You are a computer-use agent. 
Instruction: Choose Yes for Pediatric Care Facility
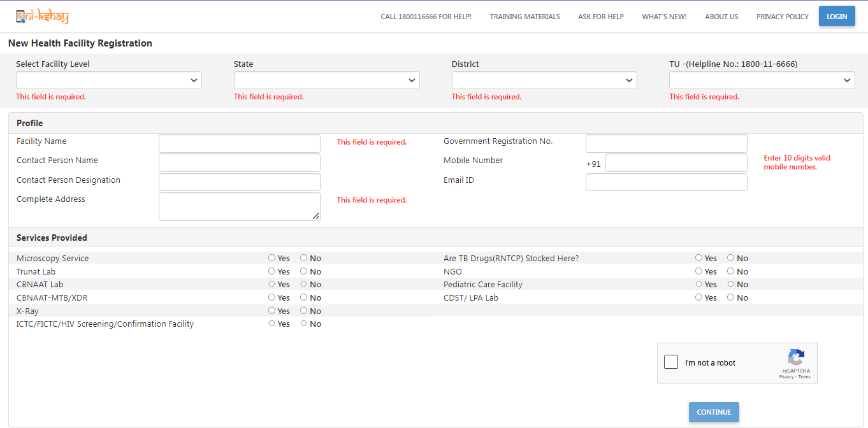699,284
